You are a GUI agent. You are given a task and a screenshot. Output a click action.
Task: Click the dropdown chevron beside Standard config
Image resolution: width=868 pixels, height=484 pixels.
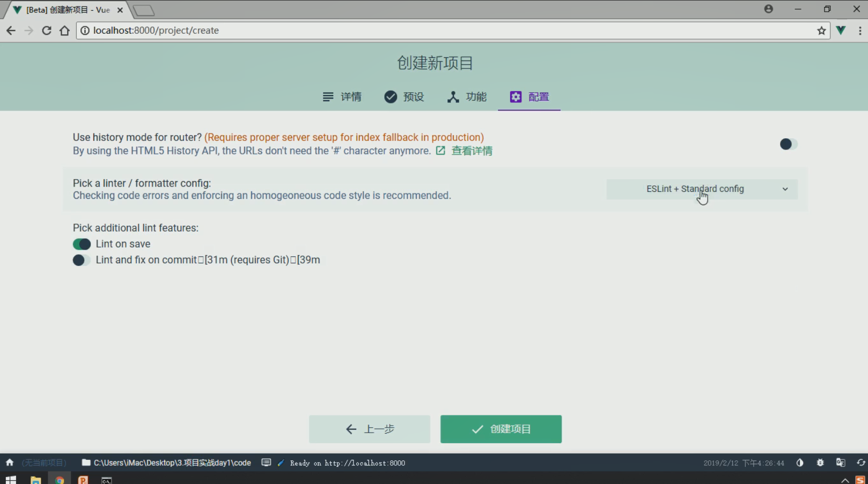tap(785, 189)
